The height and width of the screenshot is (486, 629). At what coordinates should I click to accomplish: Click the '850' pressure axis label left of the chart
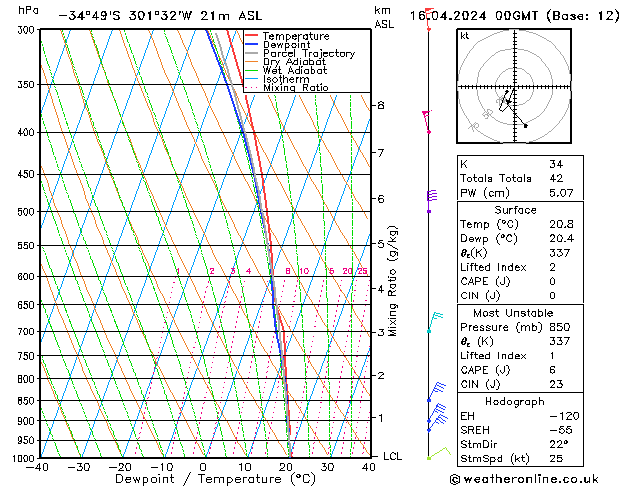click(28, 401)
